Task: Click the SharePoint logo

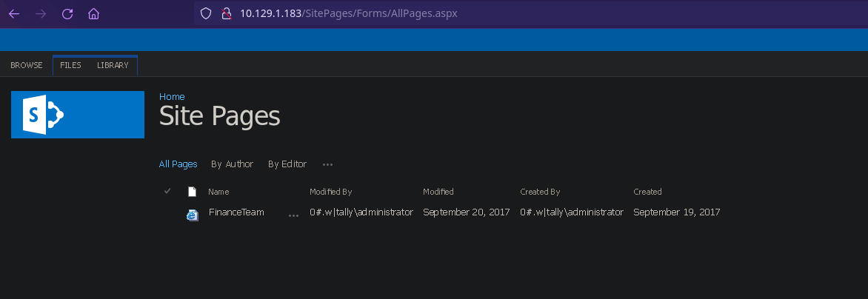Action: (77, 115)
